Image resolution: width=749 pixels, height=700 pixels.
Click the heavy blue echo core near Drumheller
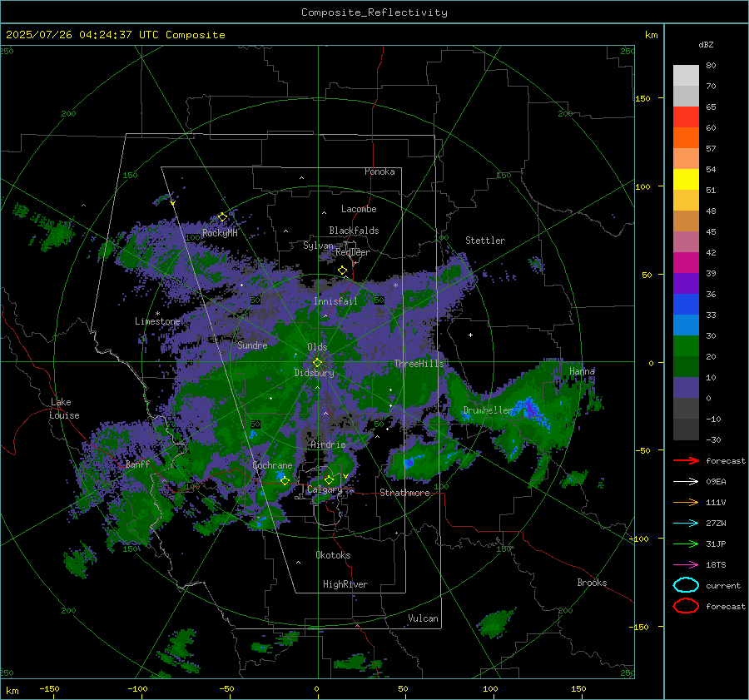click(530, 408)
